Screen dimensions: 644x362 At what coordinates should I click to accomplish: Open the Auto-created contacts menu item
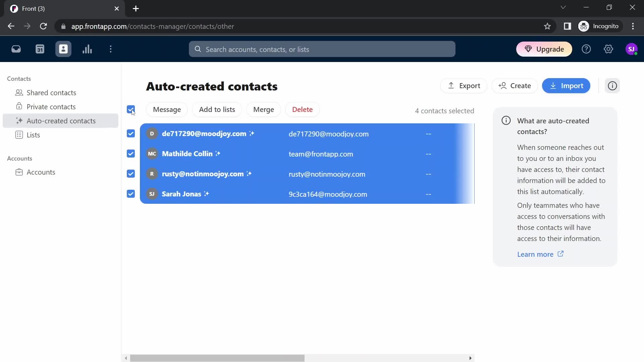tap(61, 121)
